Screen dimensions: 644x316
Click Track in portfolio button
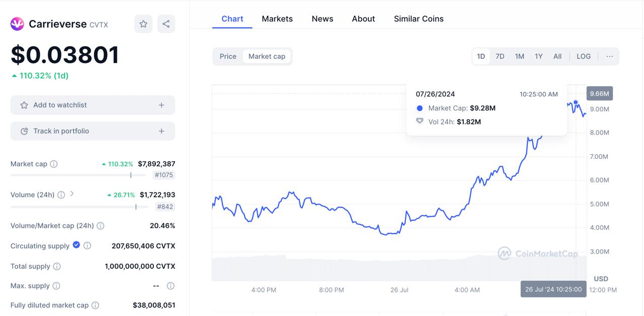tap(93, 131)
